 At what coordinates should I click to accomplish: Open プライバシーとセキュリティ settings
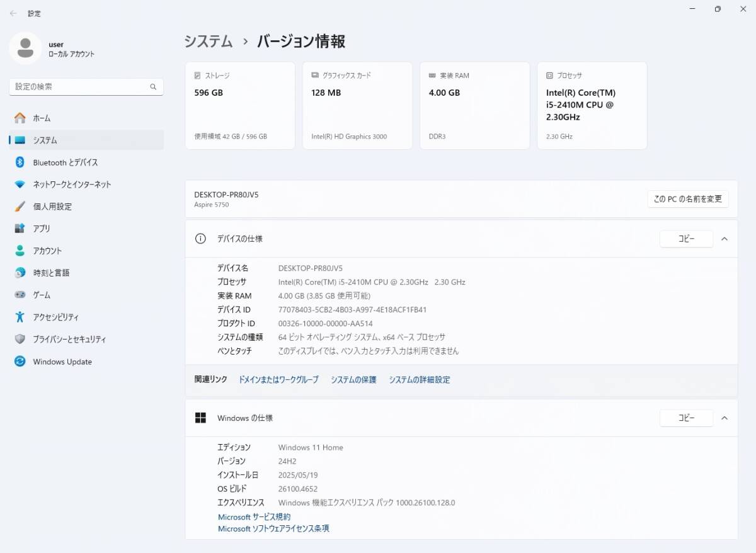click(x=86, y=339)
